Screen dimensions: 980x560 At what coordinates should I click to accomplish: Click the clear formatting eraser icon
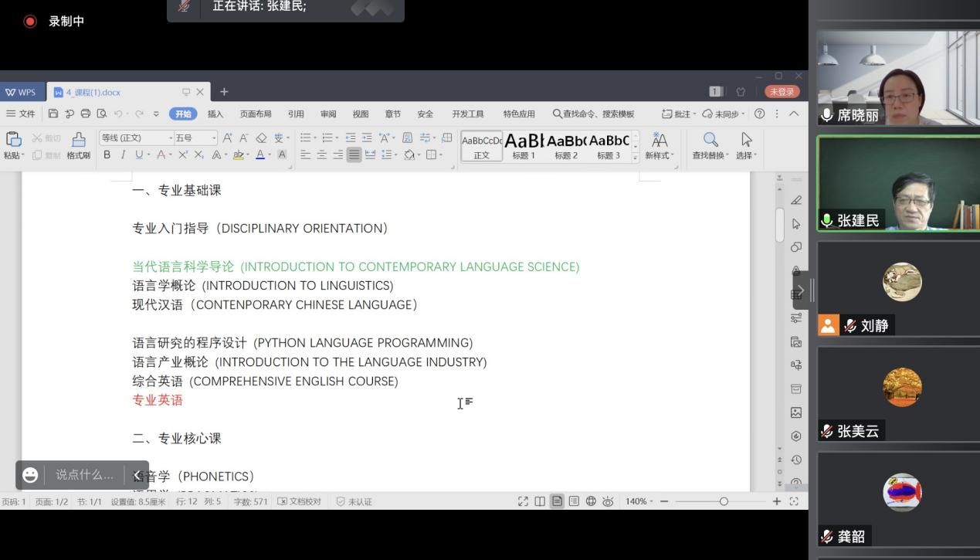tap(261, 137)
